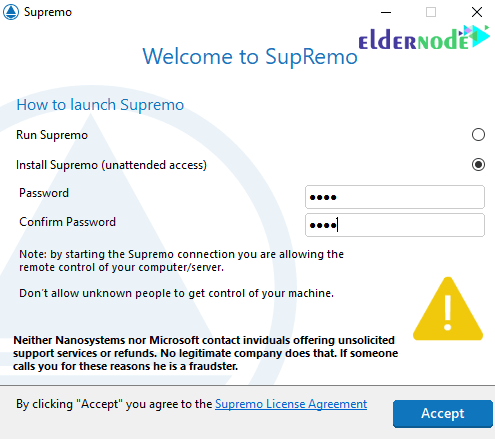Click the How to launch Supremo heading
The image size is (495, 439).
[x=100, y=105]
